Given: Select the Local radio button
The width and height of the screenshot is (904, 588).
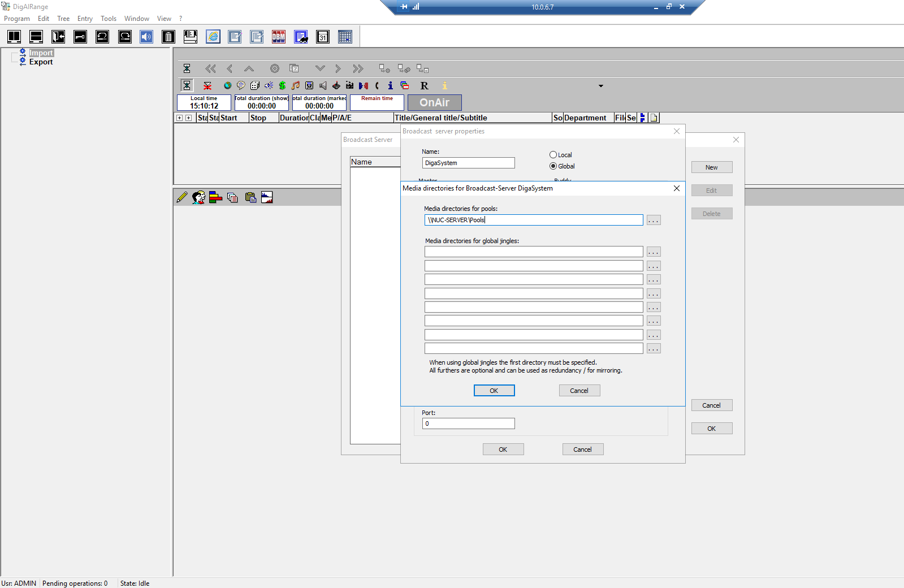Looking at the screenshot, I should click(x=553, y=155).
